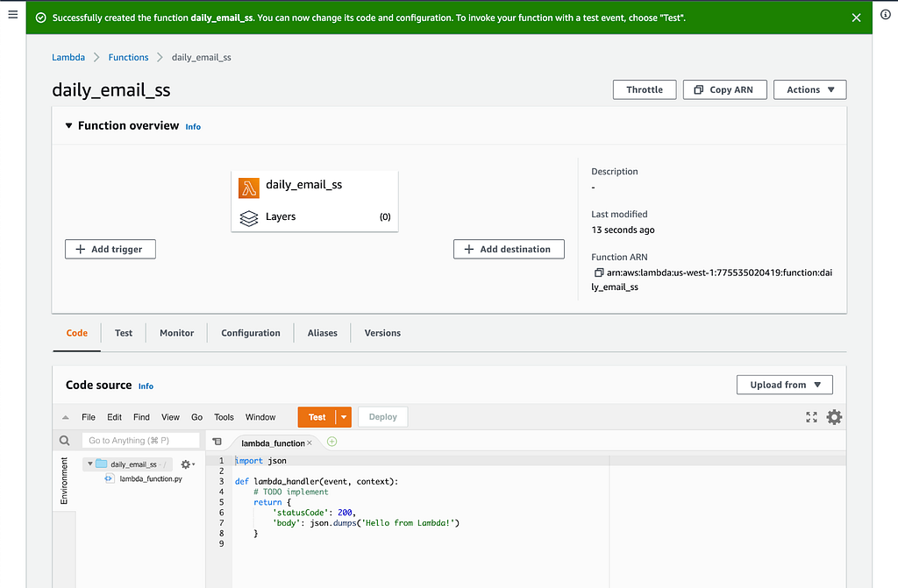Click the '# TODO implement' comment

point(291,492)
